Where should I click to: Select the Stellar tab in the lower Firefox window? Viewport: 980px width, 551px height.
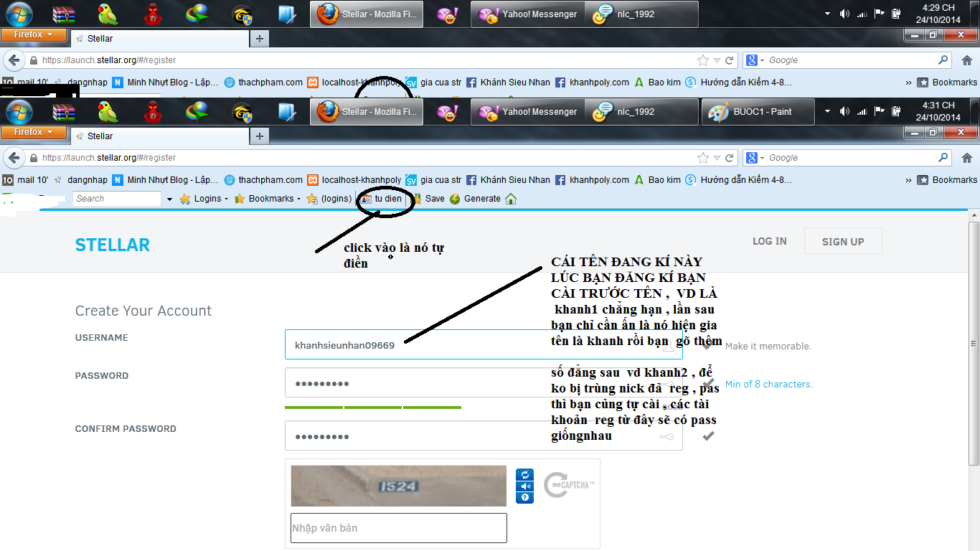pyautogui.click(x=159, y=136)
